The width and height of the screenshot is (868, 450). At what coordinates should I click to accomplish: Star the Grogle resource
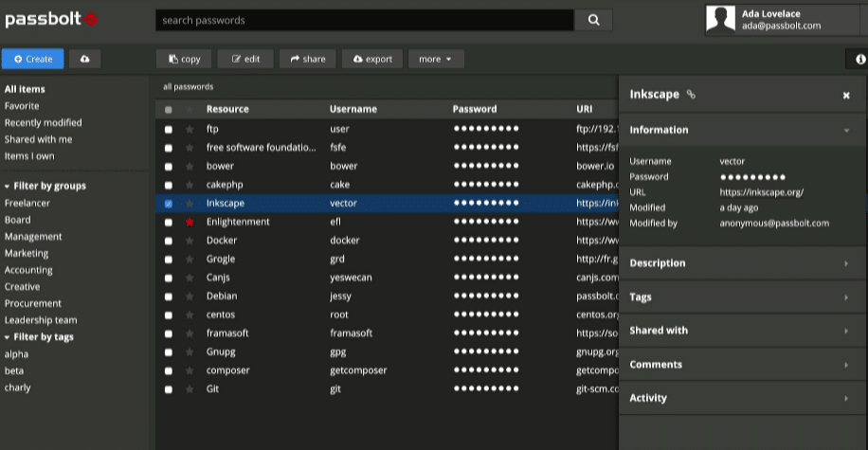[x=190, y=259]
